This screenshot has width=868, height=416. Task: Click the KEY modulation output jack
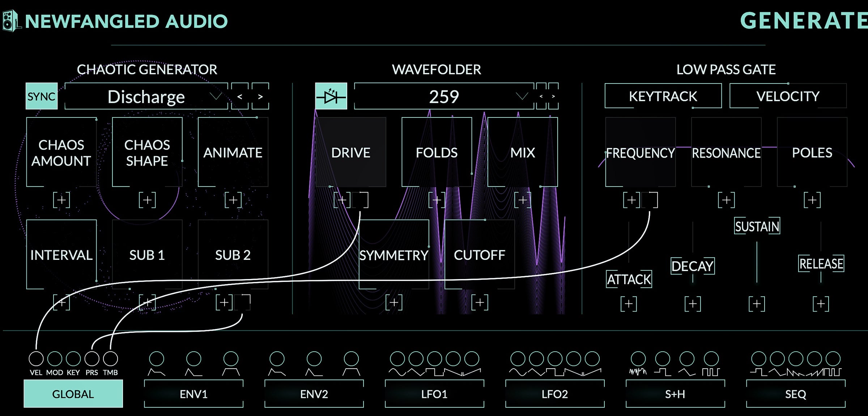(x=73, y=359)
